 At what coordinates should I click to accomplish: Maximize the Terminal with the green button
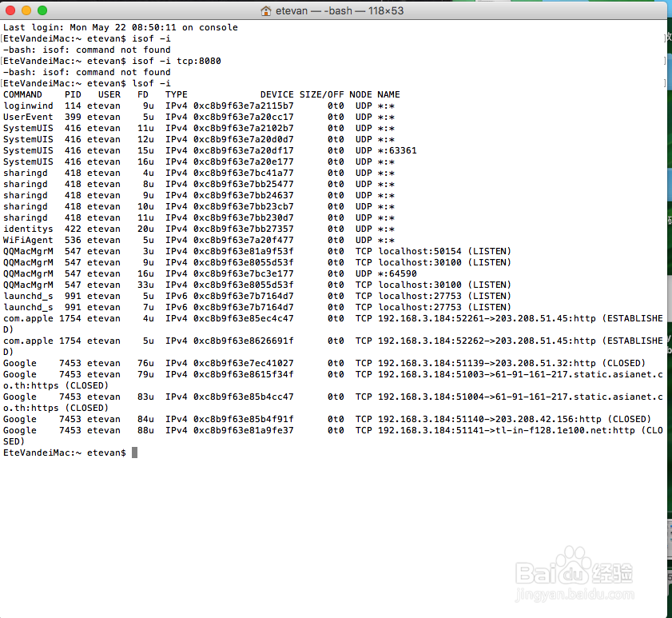tap(42, 10)
